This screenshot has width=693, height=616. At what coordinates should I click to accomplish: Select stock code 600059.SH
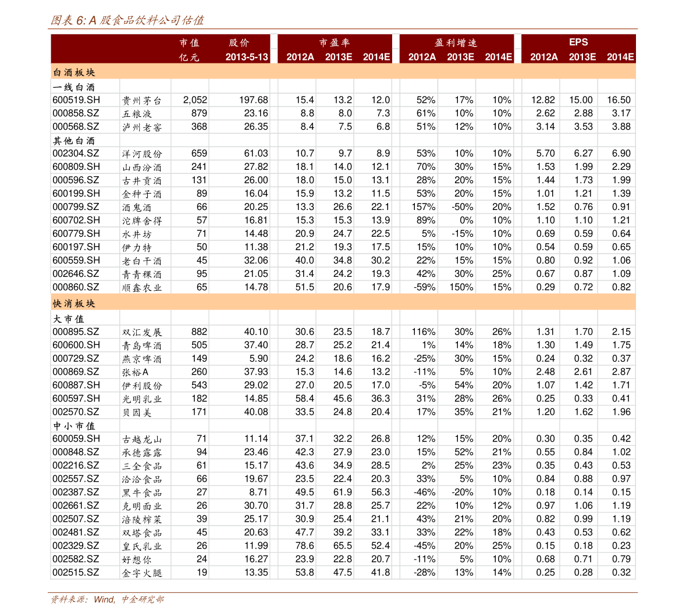[76, 439]
